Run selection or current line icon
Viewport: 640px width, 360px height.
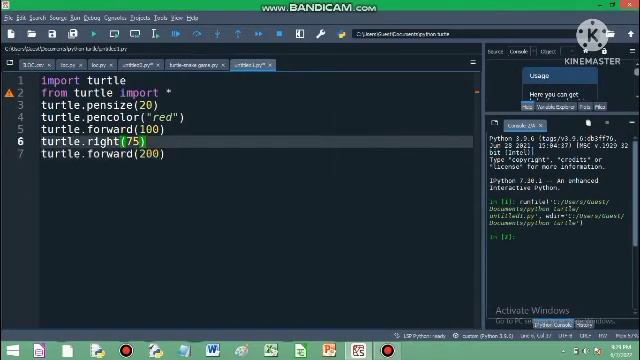(155, 34)
